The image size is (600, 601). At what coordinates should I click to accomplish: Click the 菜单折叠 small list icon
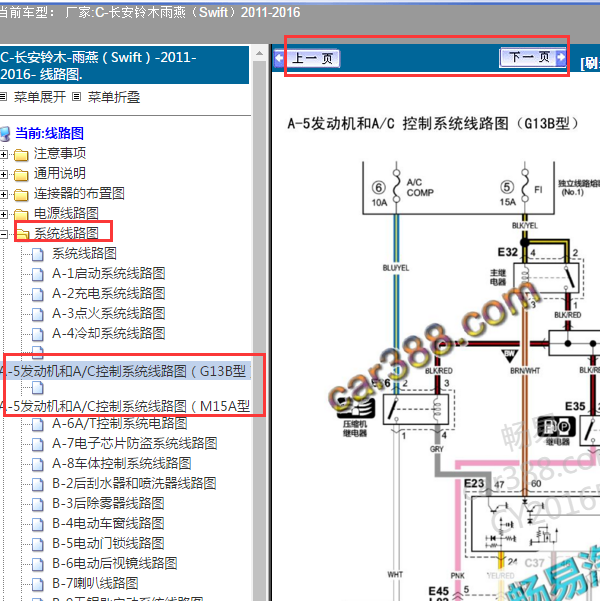click(x=77, y=97)
